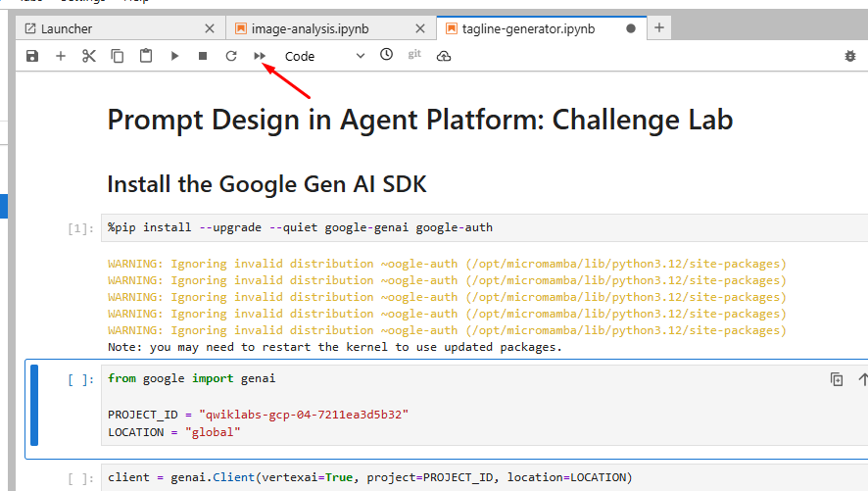Click the LOCATION "global" string
Image resolution: width=868 pixels, height=491 pixels.
214,432
